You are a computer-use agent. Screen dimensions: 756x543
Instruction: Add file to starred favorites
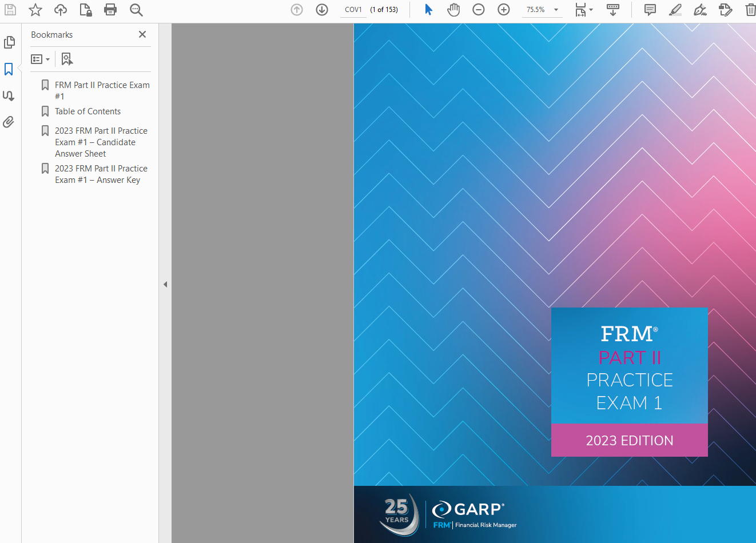[x=35, y=10]
